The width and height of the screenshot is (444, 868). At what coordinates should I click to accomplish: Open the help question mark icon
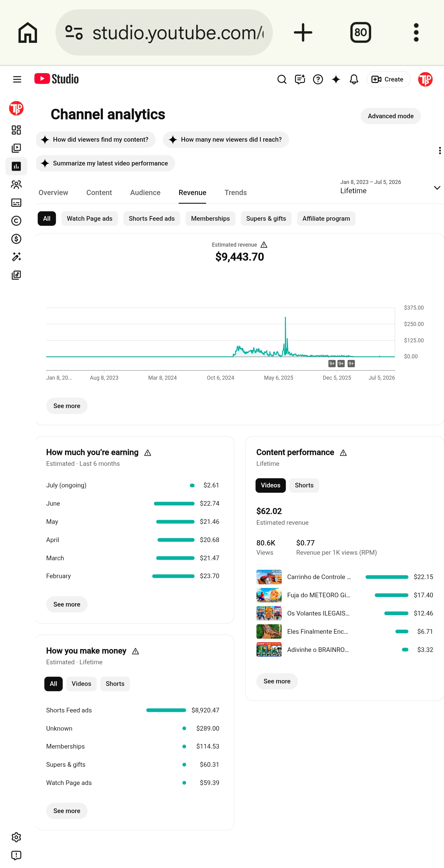[318, 79]
